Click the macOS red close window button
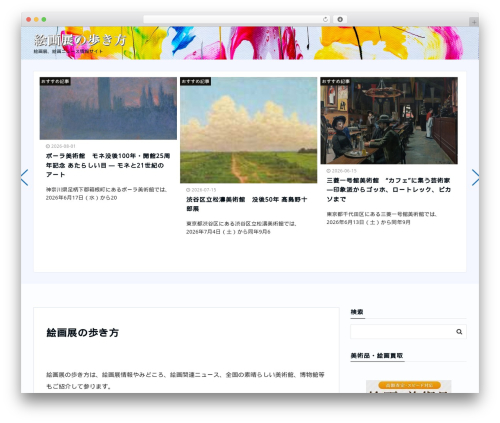Viewport: 500px width, 423px height. point(29,20)
